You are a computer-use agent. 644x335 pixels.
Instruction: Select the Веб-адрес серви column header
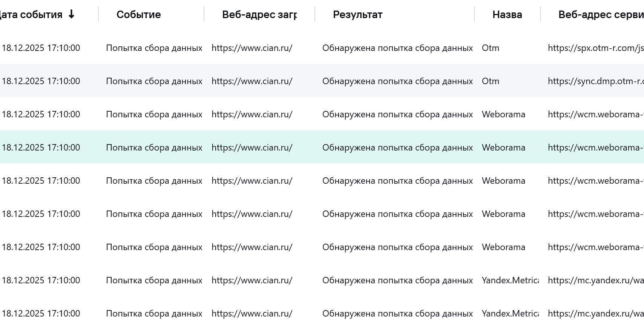[x=601, y=14]
